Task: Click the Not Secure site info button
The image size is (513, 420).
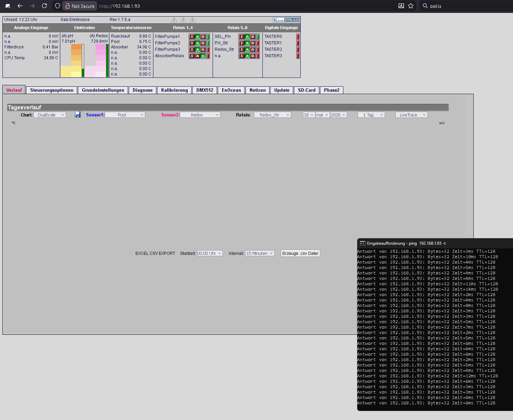Action: tap(80, 6)
